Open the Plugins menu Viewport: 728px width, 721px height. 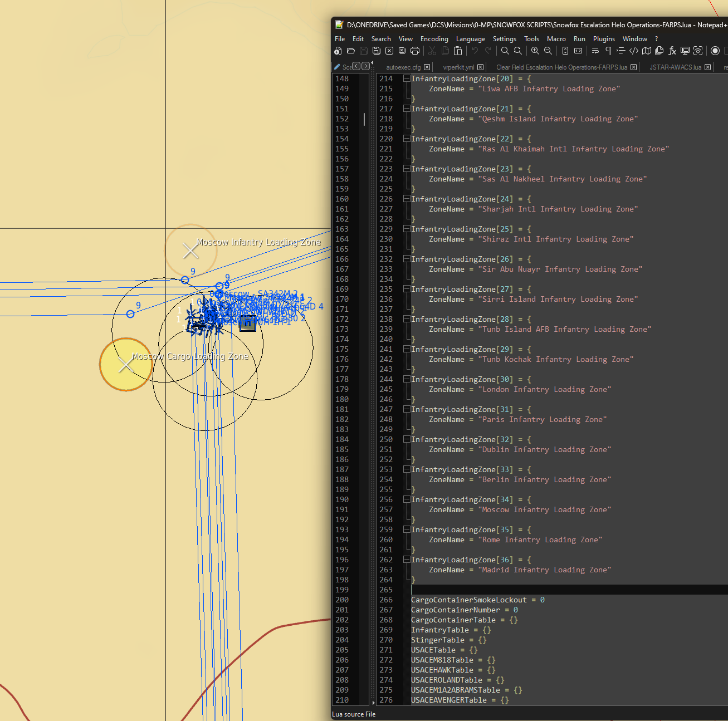(604, 39)
